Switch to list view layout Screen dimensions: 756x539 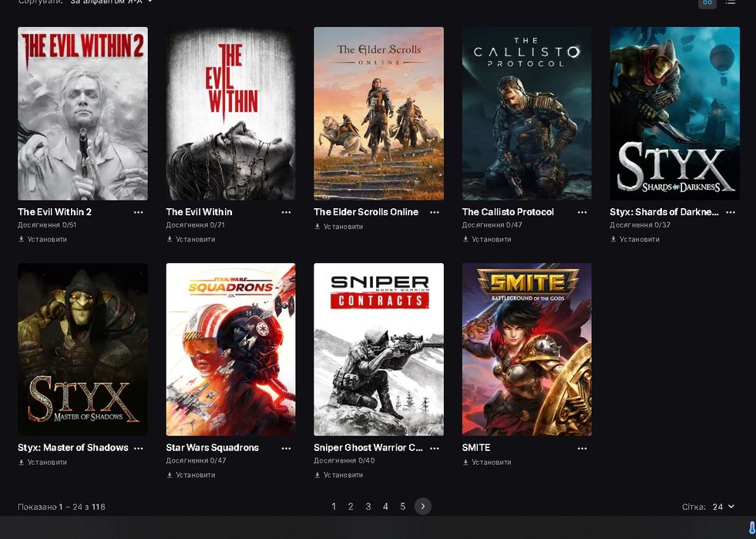click(731, 2)
